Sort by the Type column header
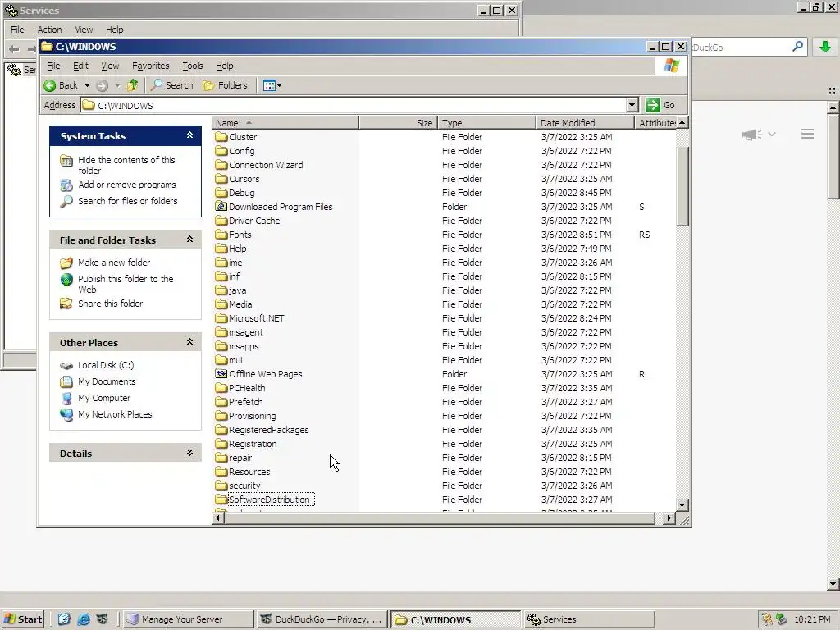The height and width of the screenshot is (630, 840). (x=487, y=123)
